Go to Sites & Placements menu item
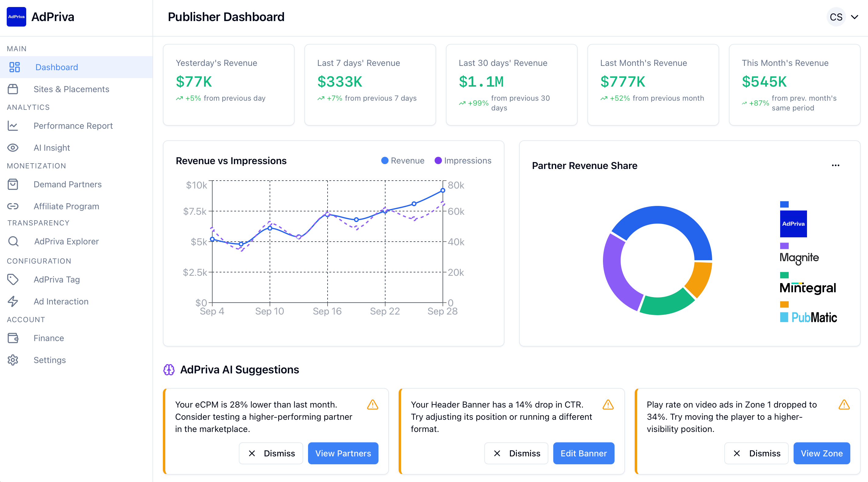This screenshot has height=482, width=868. pyautogui.click(x=71, y=89)
